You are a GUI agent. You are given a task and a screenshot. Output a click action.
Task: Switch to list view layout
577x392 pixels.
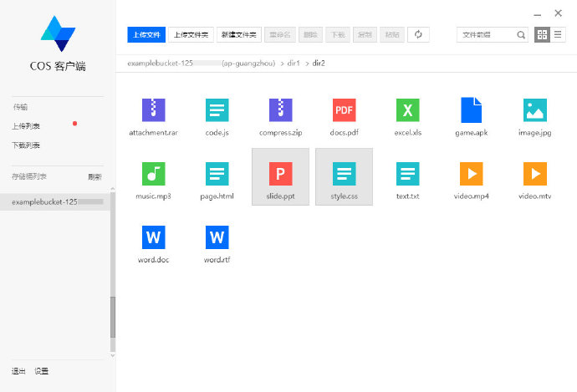(x=558, y=34)
